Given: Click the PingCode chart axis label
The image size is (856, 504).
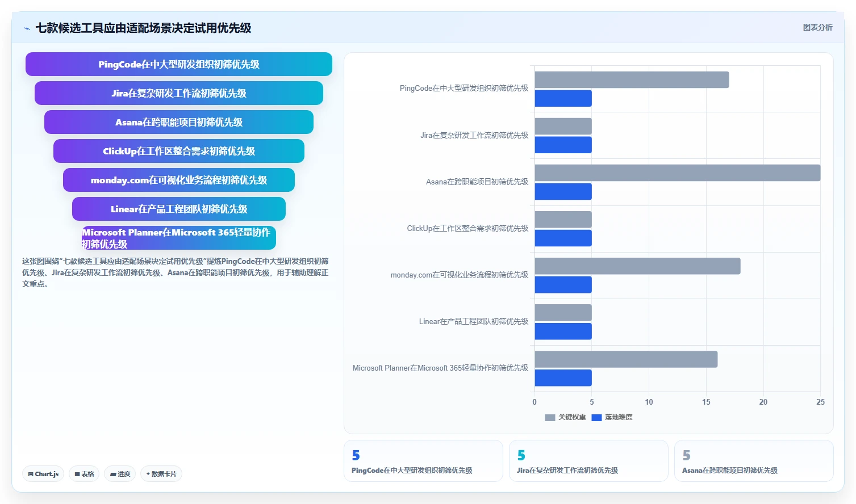Looking at the screenshot, I should click(464, 89).
